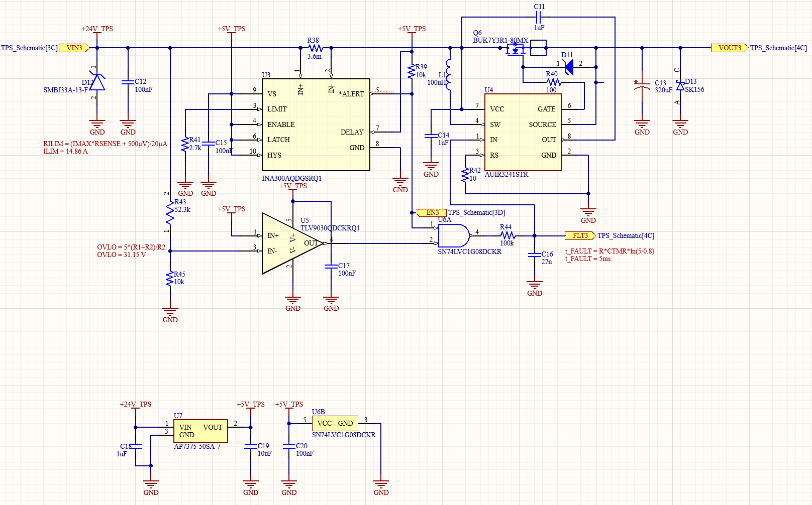Viewport: 812px width, 505px height.
Task: Select the U7 AP7375 regulator body
Action: [200, 431]
